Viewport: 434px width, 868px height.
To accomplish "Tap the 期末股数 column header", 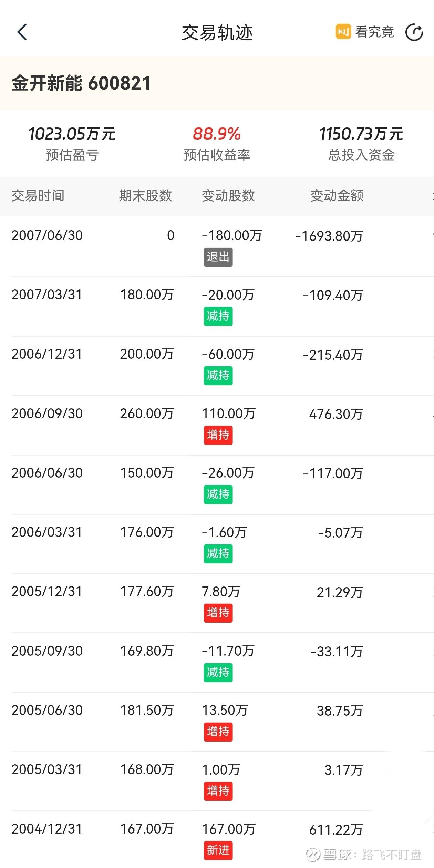I will (145, 196).
